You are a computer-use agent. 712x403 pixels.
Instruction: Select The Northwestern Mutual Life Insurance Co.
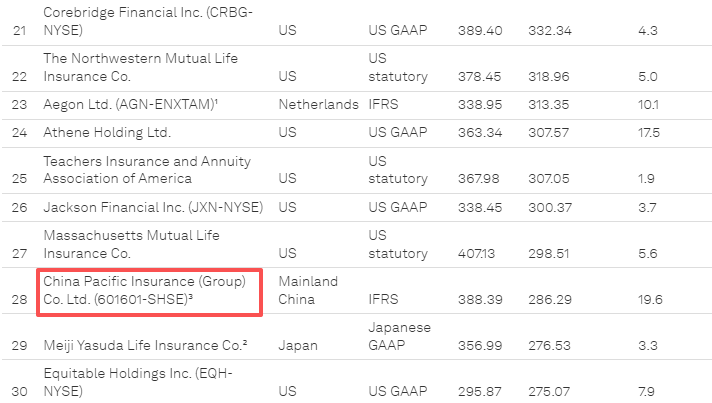[144, 67]
